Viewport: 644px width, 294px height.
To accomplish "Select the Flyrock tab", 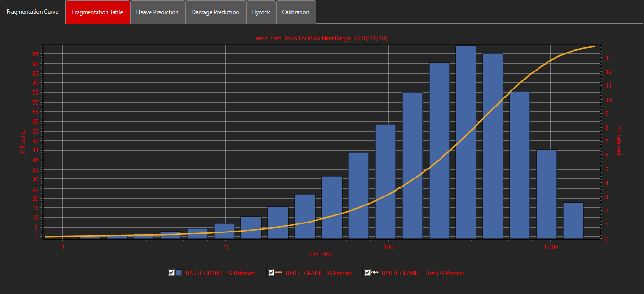I will (261, 12).
